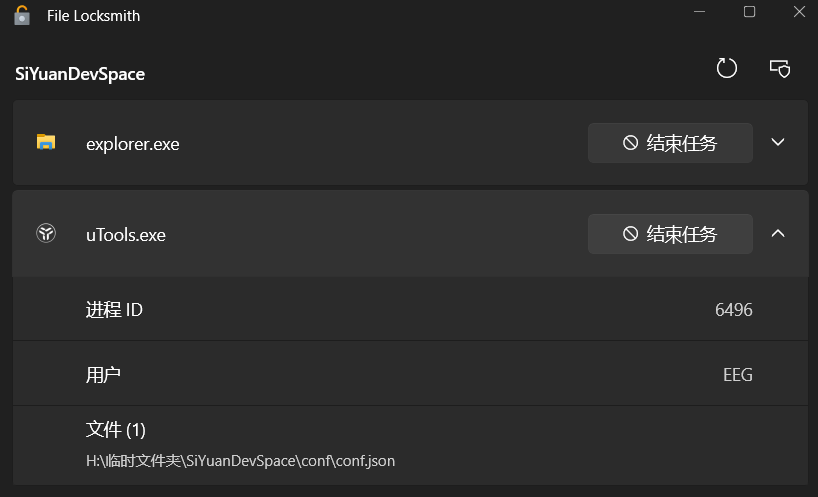The image size is (818, 497).
Task: Click the conf.json file path
Action: (x=240, y=461)
